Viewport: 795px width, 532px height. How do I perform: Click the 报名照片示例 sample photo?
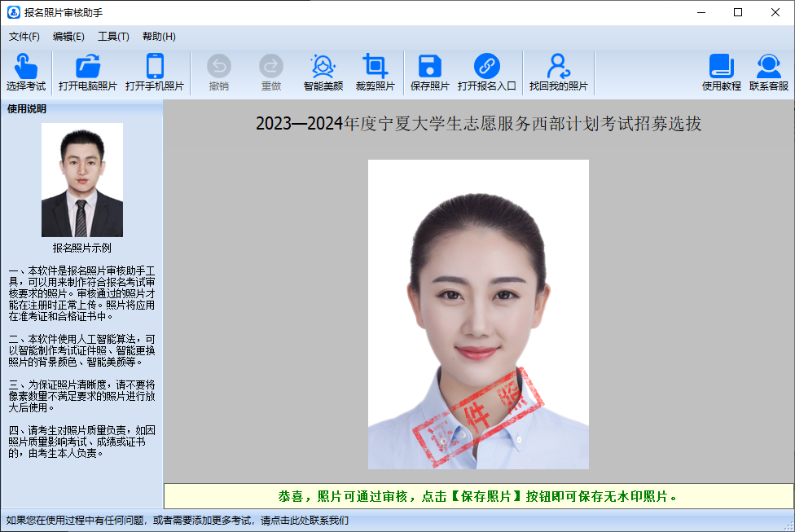[82, 180]
